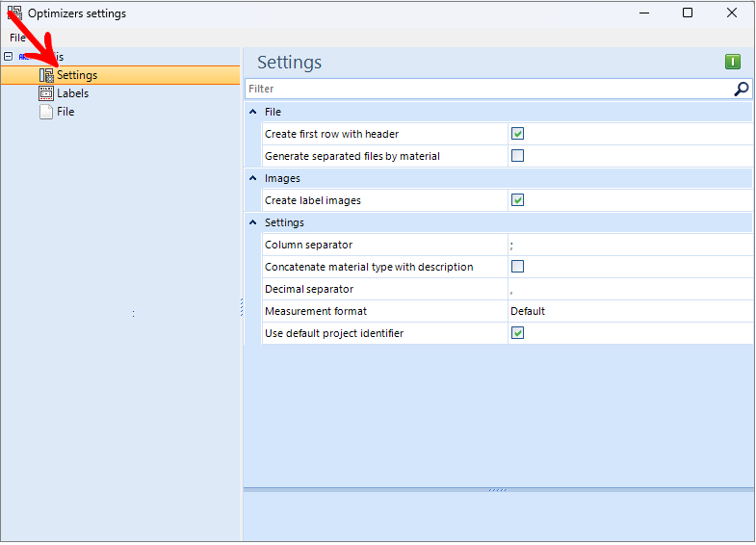
Task: Click the green info icon button
Action: coord(732,62)
